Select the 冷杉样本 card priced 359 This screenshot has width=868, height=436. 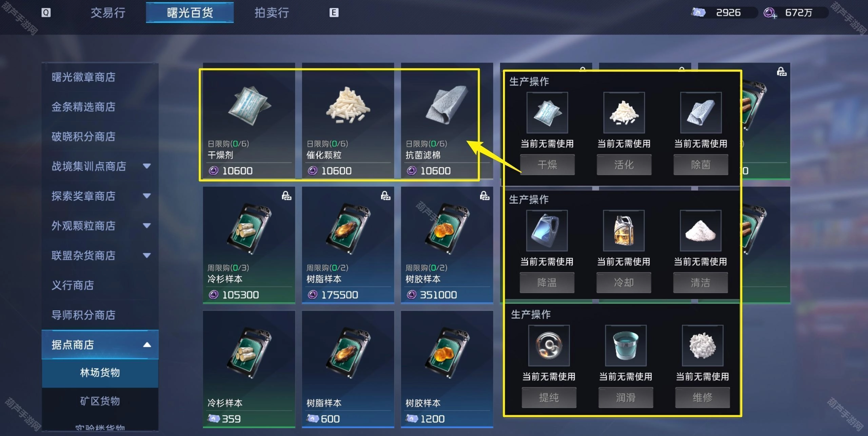(x=249, y=369)
